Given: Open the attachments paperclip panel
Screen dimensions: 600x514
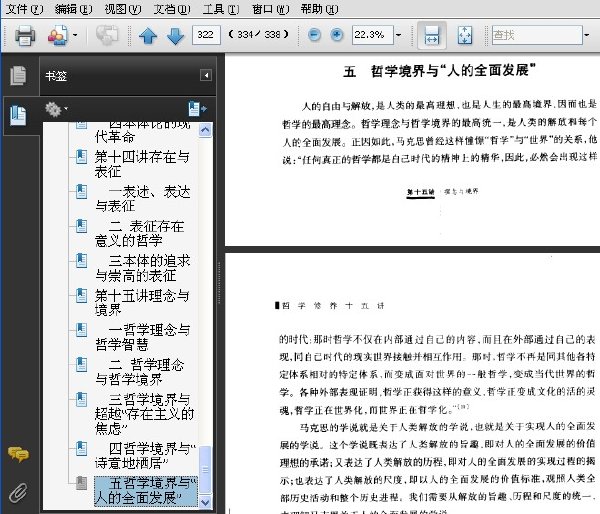Looking at the screenshot, I should tap(18, 493).
